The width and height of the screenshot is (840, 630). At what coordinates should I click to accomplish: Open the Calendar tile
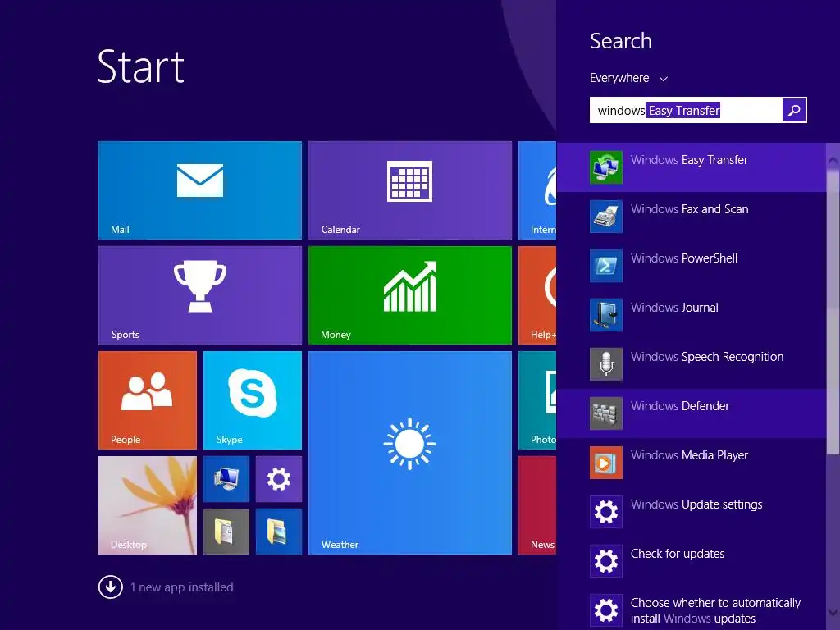coord(410,190)
